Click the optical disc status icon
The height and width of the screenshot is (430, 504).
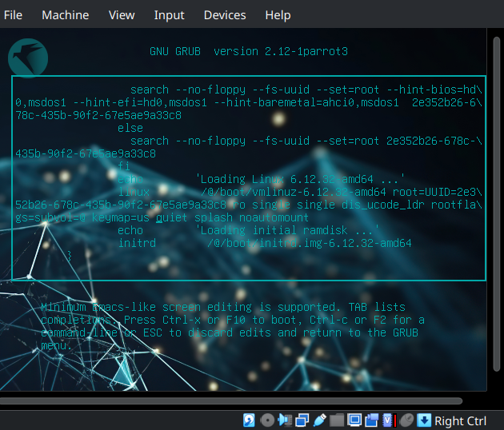click(x=267, y=420)
